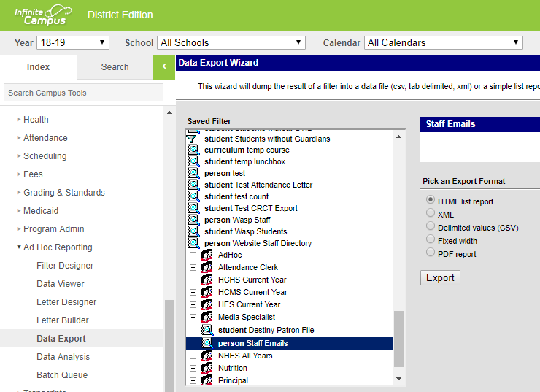The height and width of the screenshot is (392, 540).
Task: Click the icon next to Destiny Patron File
Action: click(207, 330)
